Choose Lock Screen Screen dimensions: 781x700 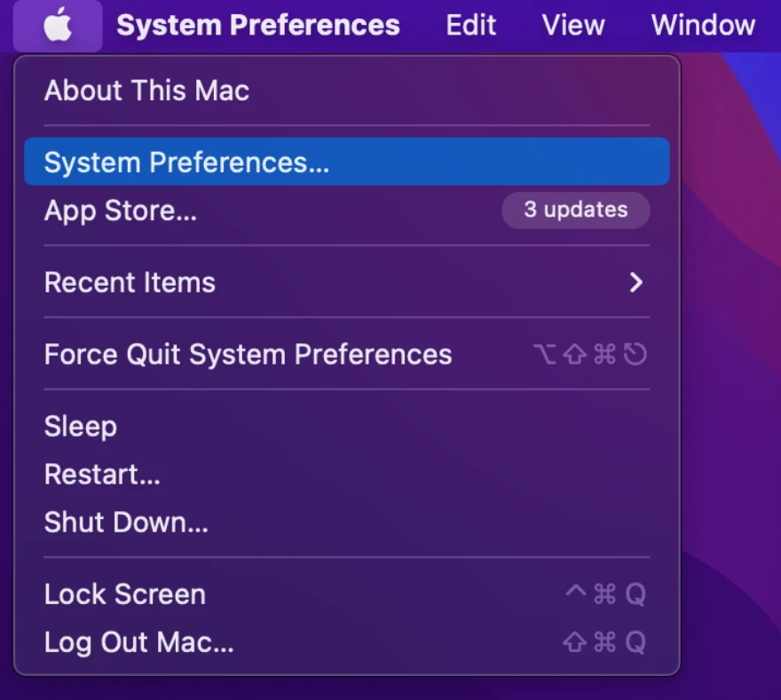point(124,594)
